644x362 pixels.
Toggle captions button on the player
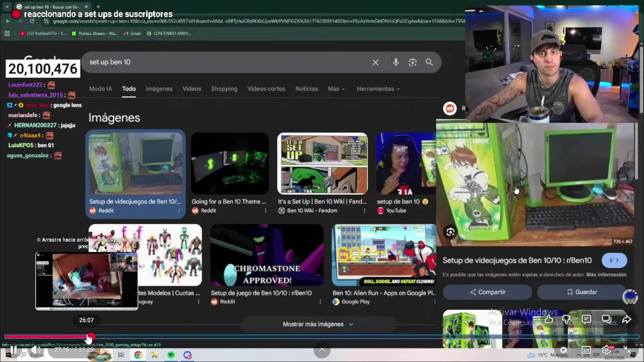click(586, 350)
